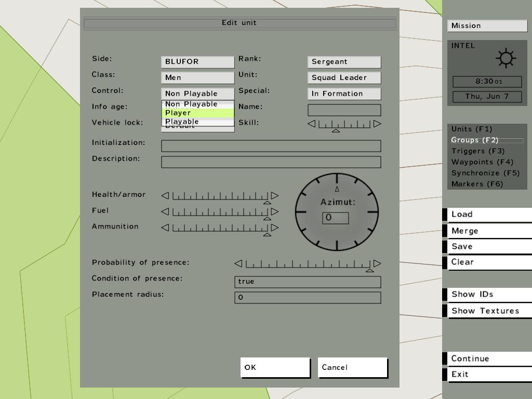Switch to Waypoints (F4) mode
This screenshot has width=532, height=399.
pyautogui.click(x=487, y=162)
